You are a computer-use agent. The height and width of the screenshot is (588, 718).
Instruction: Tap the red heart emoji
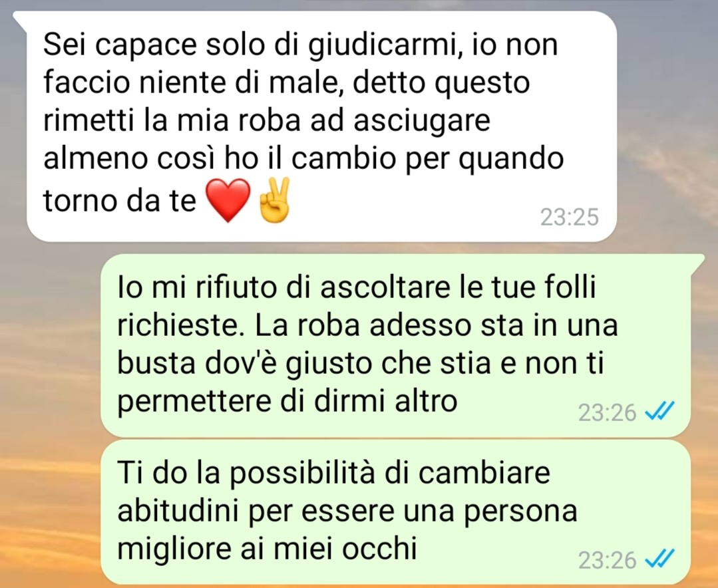[228, 200]
